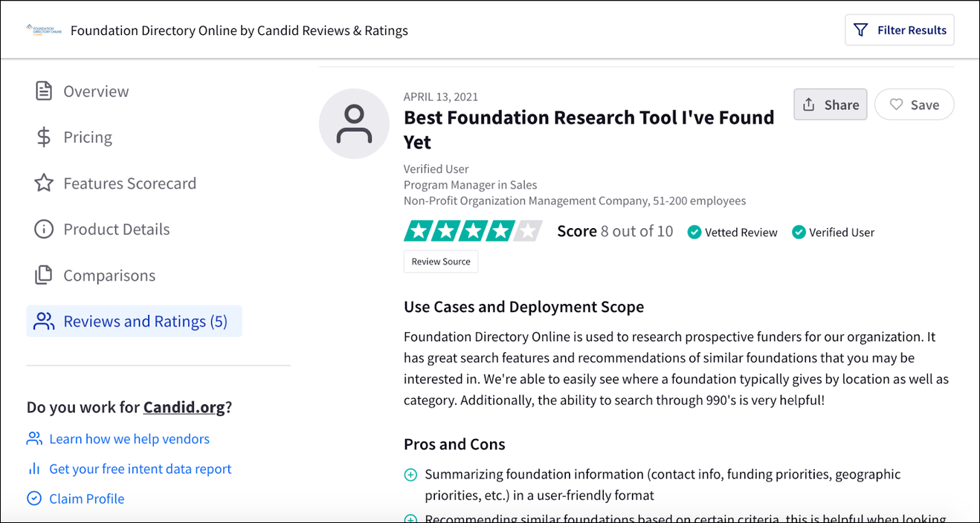980x523 pixels.
Task: Click the heart icon on the Save button
Action: point(897,104)
